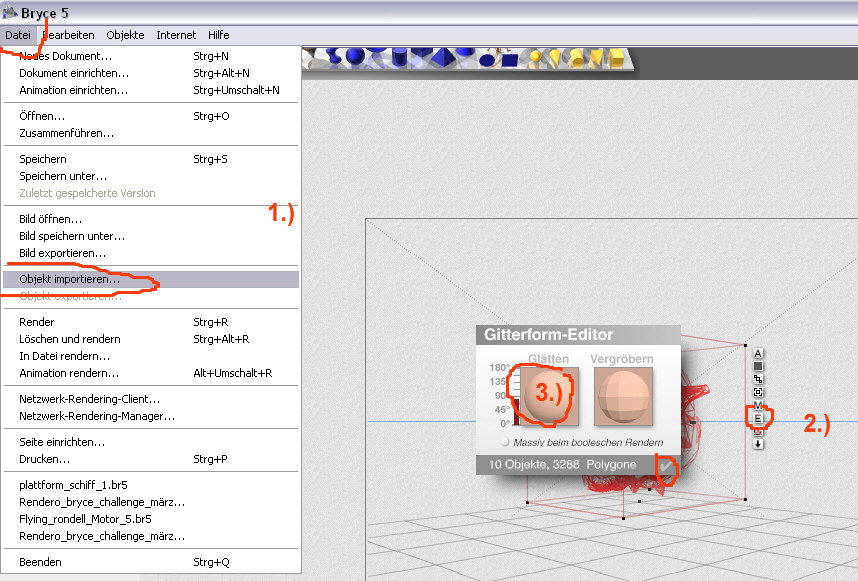Viewport: 858px width, 581px height.
Task: Click the Vergröbern faceted sphere preview
Action: (x=623, y=397)
